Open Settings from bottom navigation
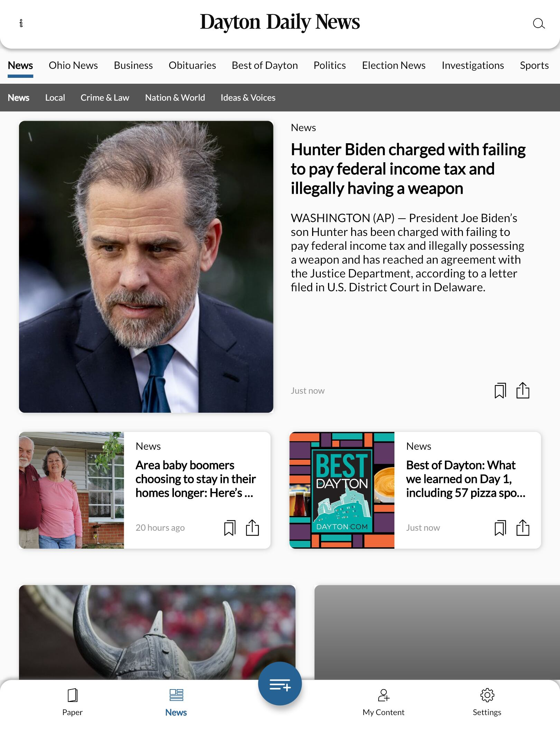Screen dimensions: 560x731 [x=487, y=702]
